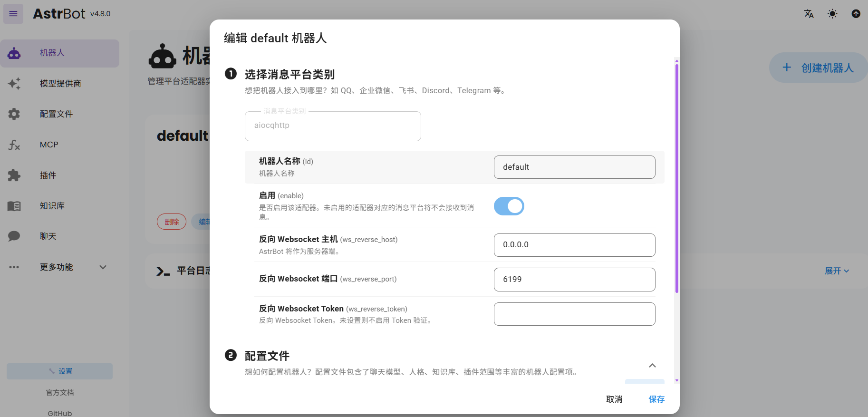Go to 模型提供商 in the sidebar
This screenshot has width=868, height=417.
click(x=60, y=84)
